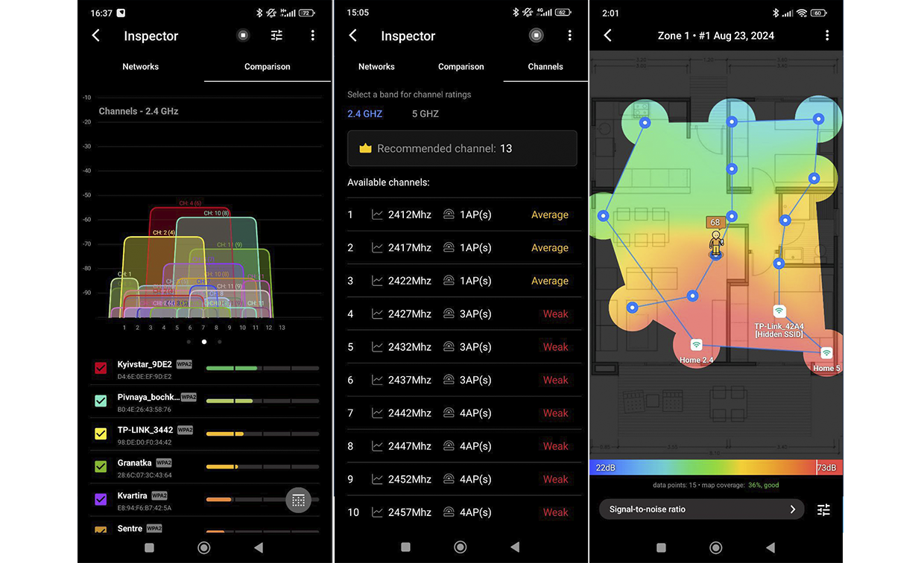The image size is (924, 563).
Task: Expand the Signal-to-noise ratio selector
Action: tap(700, 509)
